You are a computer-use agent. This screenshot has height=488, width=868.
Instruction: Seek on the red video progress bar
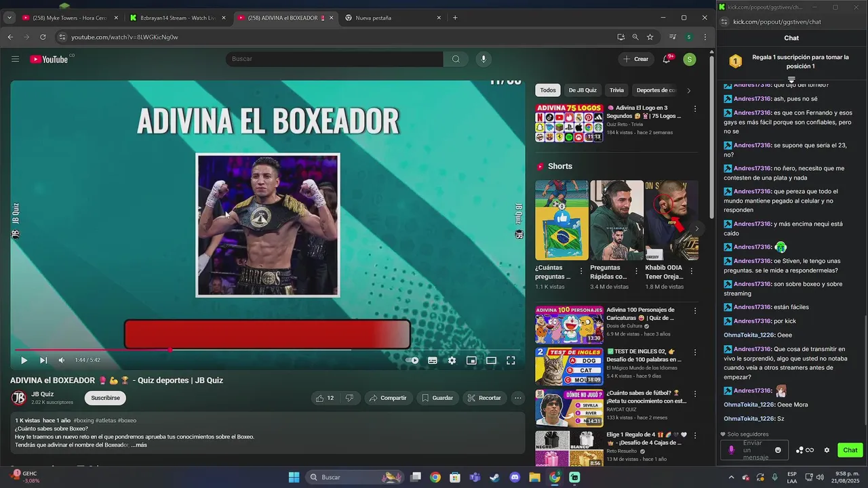coord(267,350)
